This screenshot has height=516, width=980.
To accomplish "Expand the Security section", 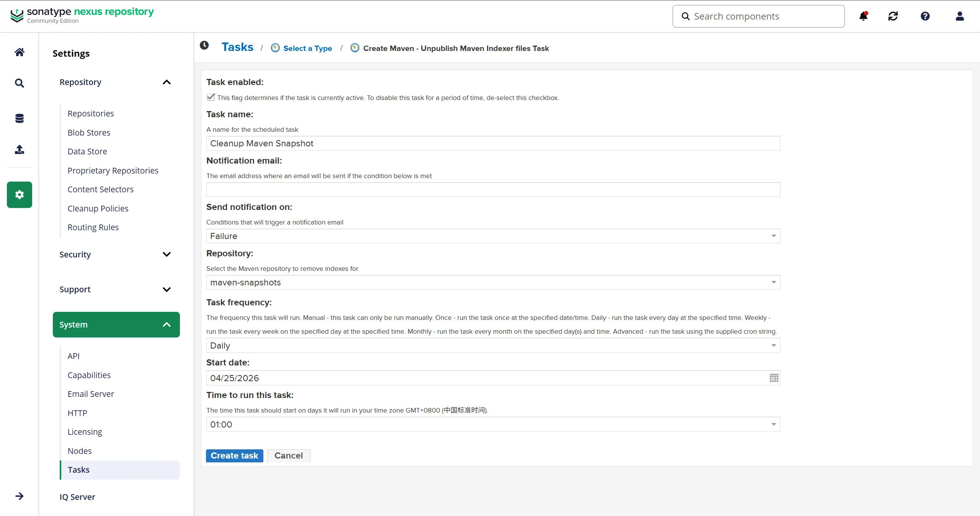I will 116,255.
